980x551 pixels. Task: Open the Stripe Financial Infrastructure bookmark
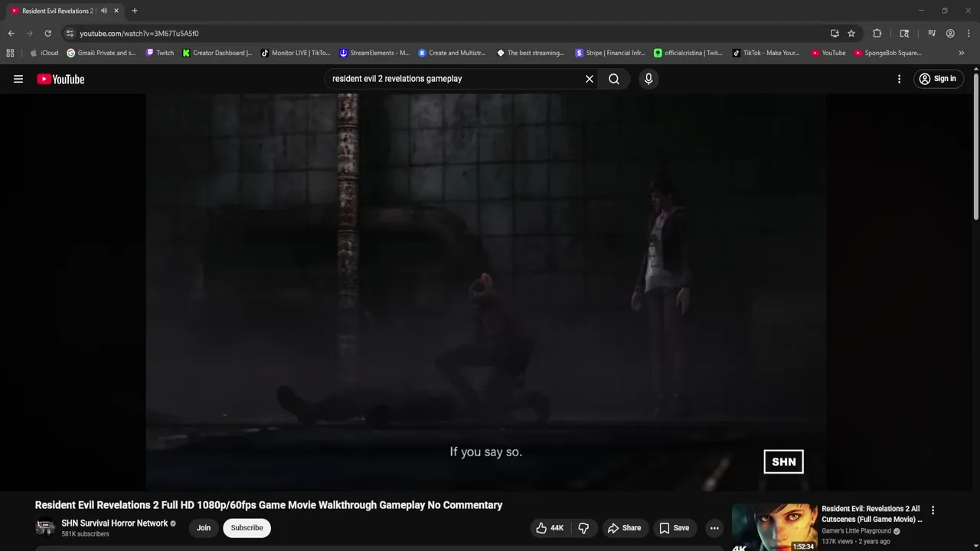click(x=610, y=53)
